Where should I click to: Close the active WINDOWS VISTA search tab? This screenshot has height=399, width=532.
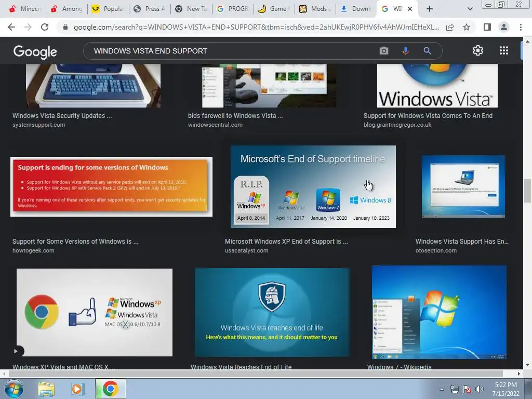[410, 9]
